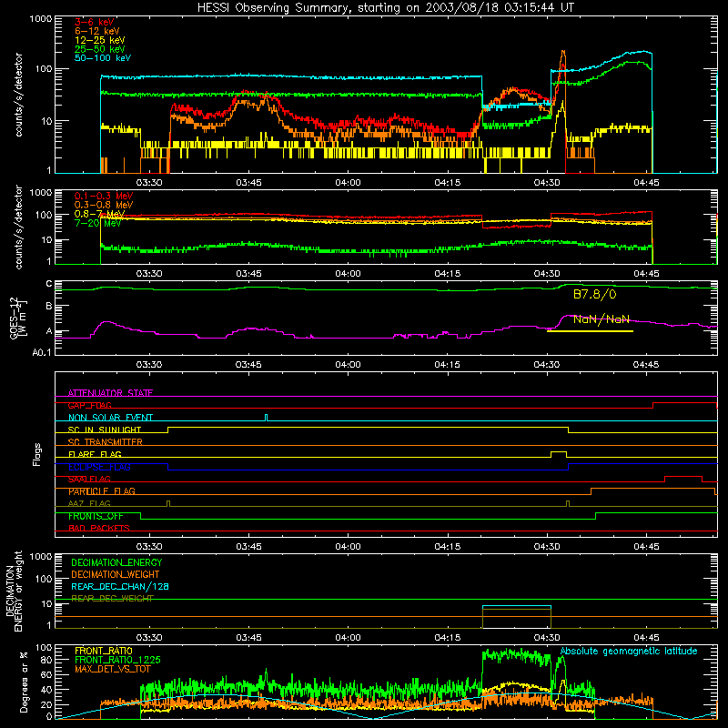Click the REAR_DEC_WEIGHT legend label
Viewport: 728px width, 728px height.
pos(112,599)
